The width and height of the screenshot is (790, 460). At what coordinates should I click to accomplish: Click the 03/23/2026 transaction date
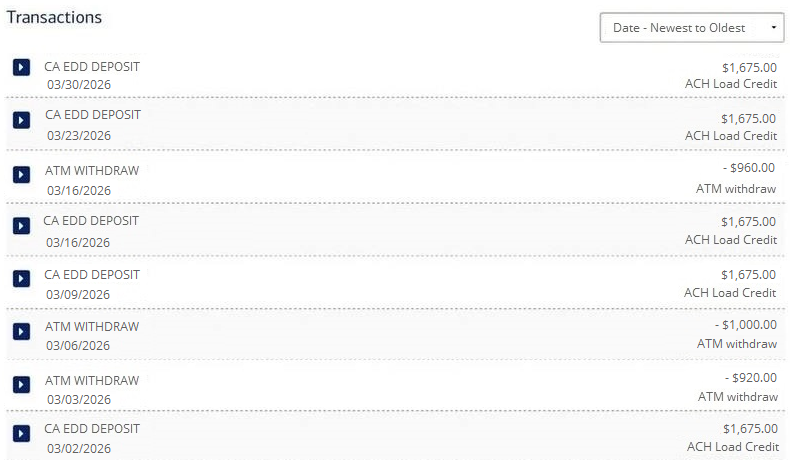pyautogui.click(x=79, y=136)
